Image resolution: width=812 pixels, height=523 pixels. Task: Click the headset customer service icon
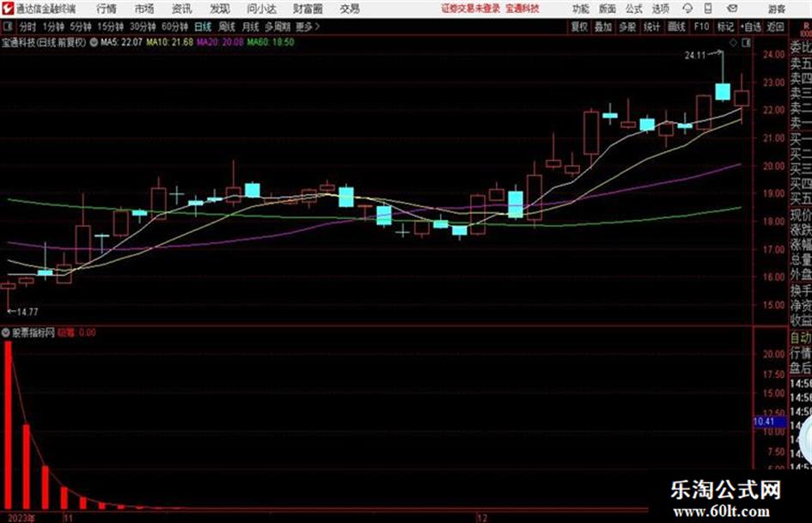click(x=687, y=9)
